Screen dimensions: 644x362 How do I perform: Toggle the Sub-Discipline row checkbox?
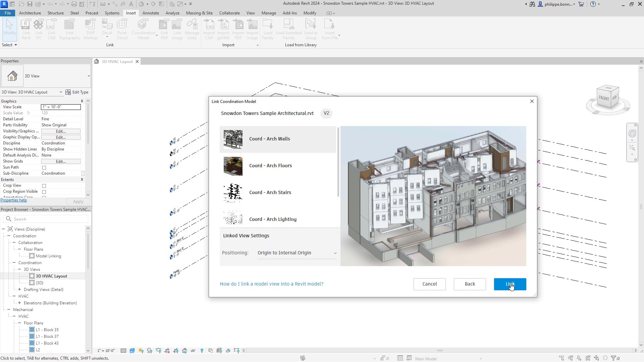[83, 174]
